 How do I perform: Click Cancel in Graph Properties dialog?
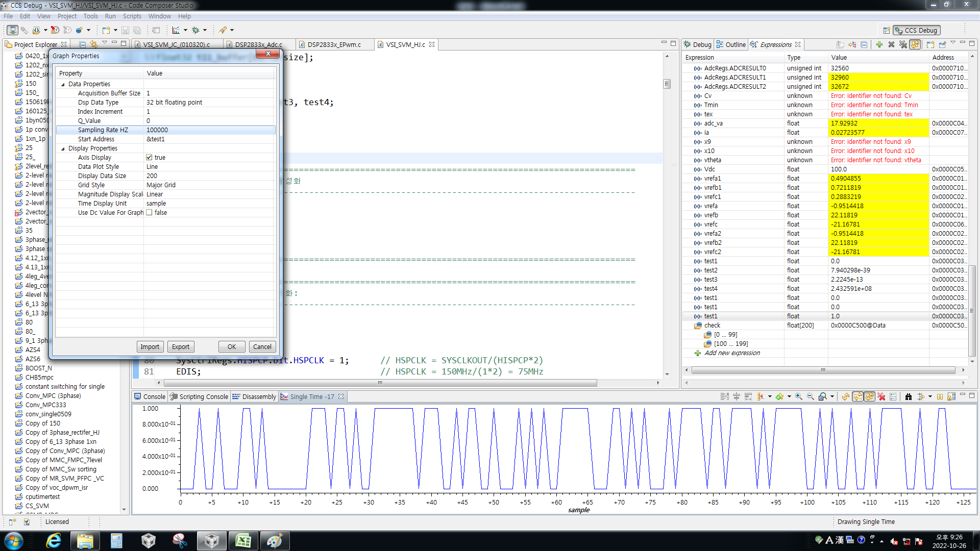[262, 347]
